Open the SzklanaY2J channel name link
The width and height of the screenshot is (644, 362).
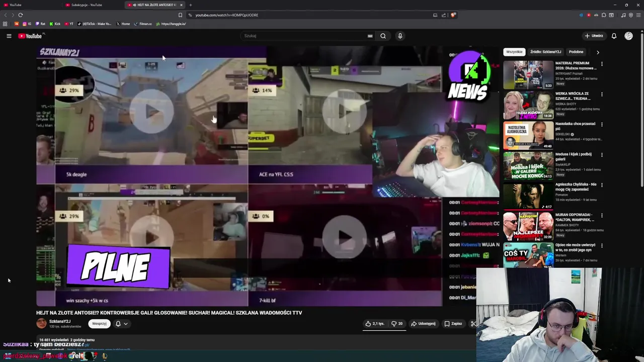coord(60,321)
